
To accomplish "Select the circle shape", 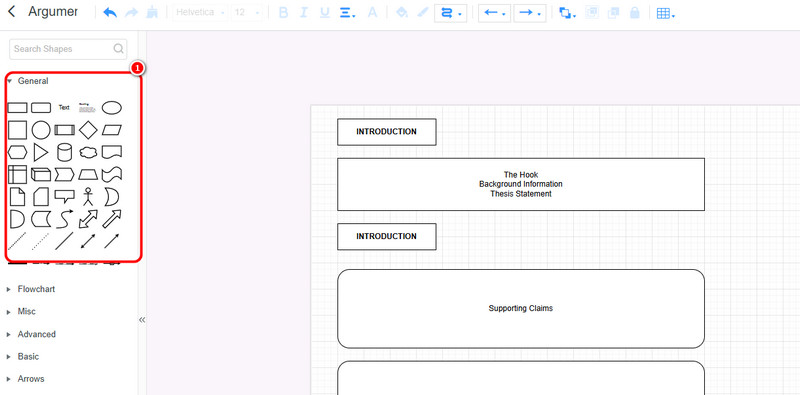I will 41,130.
